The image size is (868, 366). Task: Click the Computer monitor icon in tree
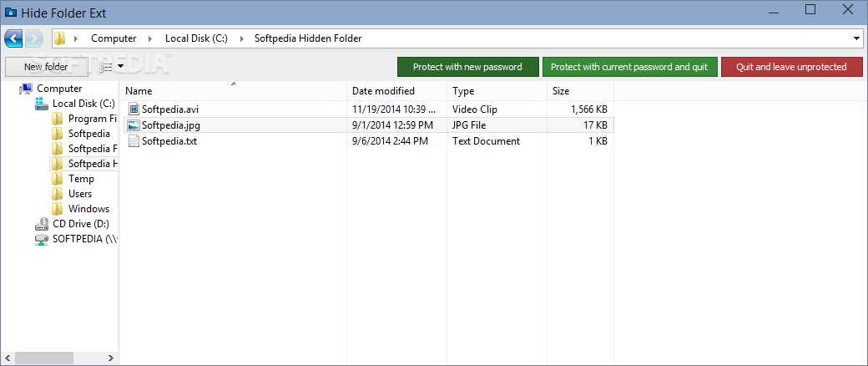[26, 89]
